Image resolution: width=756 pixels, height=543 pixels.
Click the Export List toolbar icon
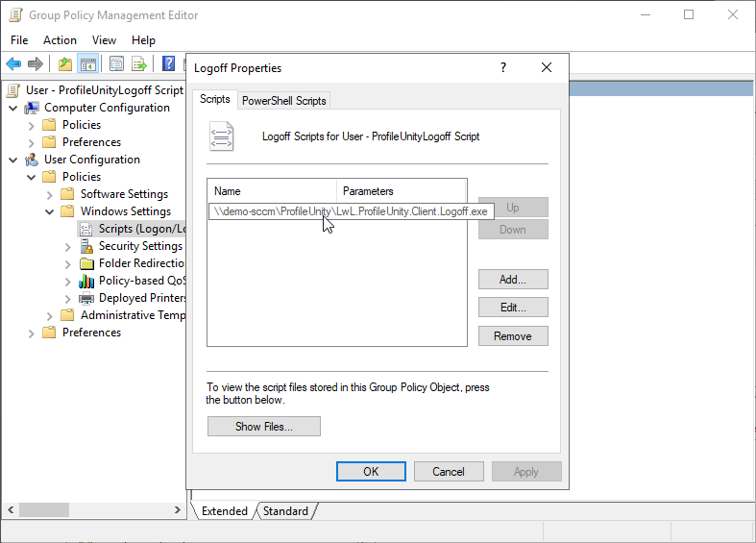(139, 63)
